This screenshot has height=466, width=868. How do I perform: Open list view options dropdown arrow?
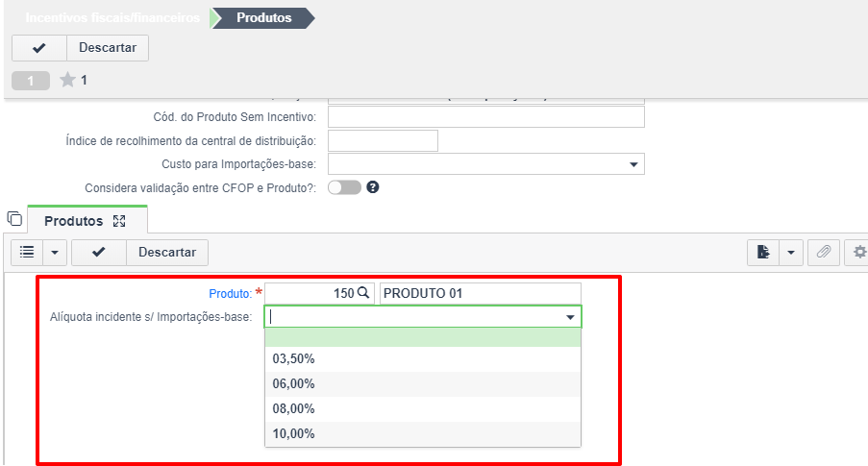(55, 253)
